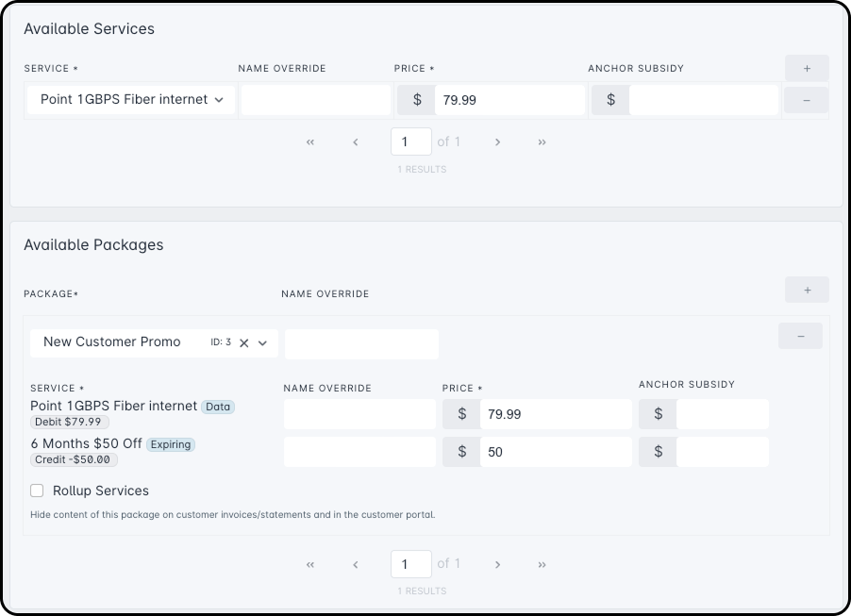Clear the New Customer Promo selection
Viewport: 851px width, 616px height.
click(243, 343)
